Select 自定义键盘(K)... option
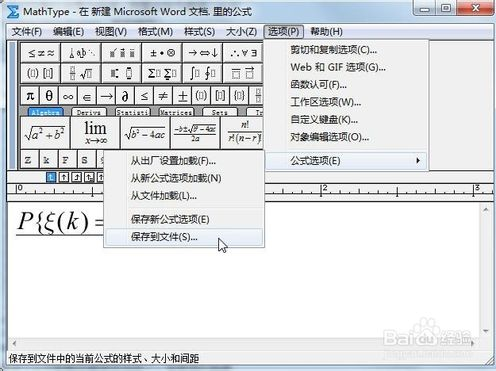The image size is (496, 371). [324, 119]
